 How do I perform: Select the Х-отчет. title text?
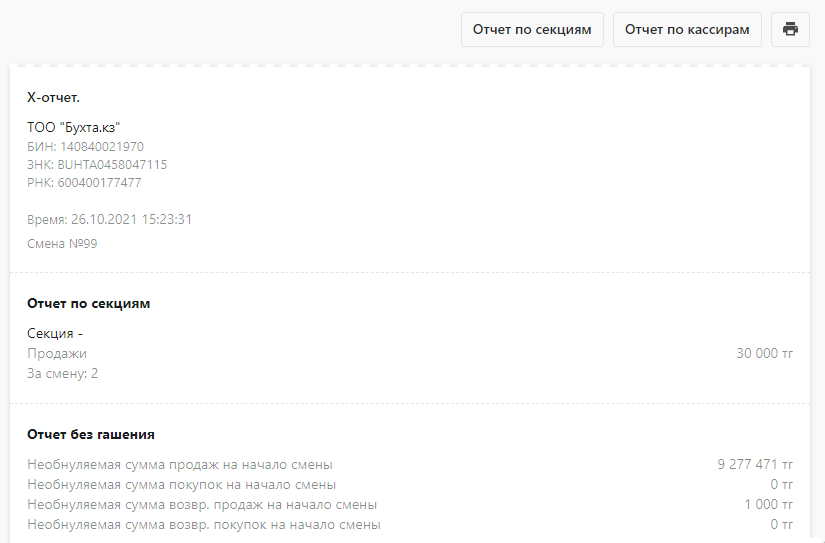(54, 97)
